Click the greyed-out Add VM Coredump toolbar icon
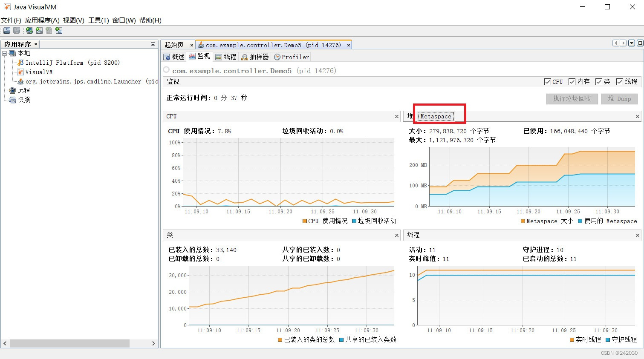Image resolution: width=644 pixels, height=359 pixels. 49,31
